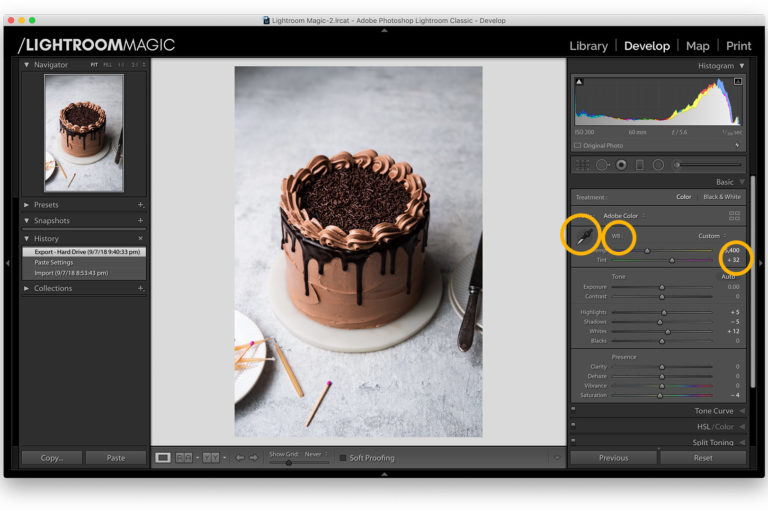The width and height of the screenshot is (768, 511).
Task: Collapse the Snapshots panel
Action: click(26, 220)
